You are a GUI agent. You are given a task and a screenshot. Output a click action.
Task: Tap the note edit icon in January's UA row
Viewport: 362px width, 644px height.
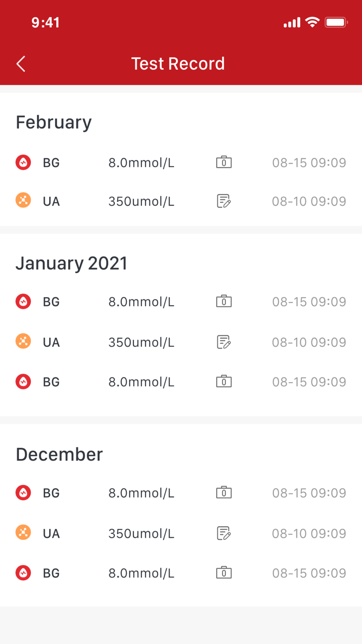[224, 342]
